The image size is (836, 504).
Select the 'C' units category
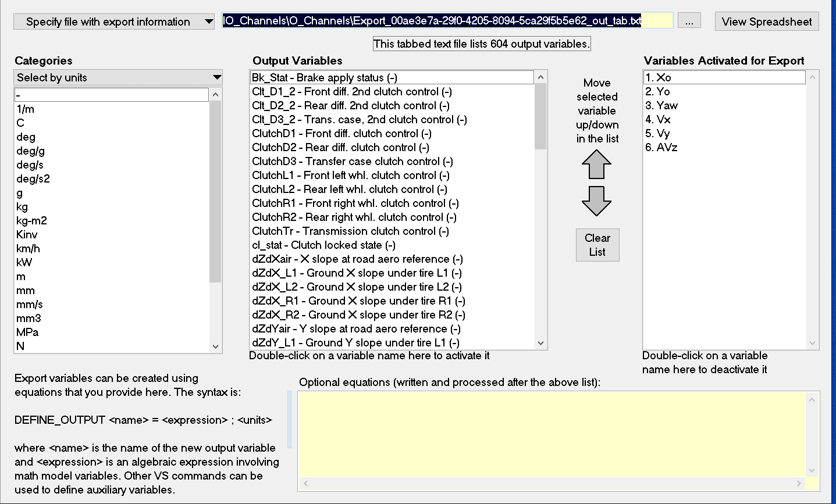(112, 123)
